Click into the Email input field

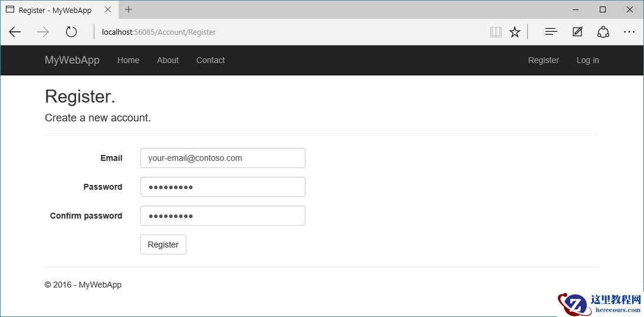[x=222, y=158]
